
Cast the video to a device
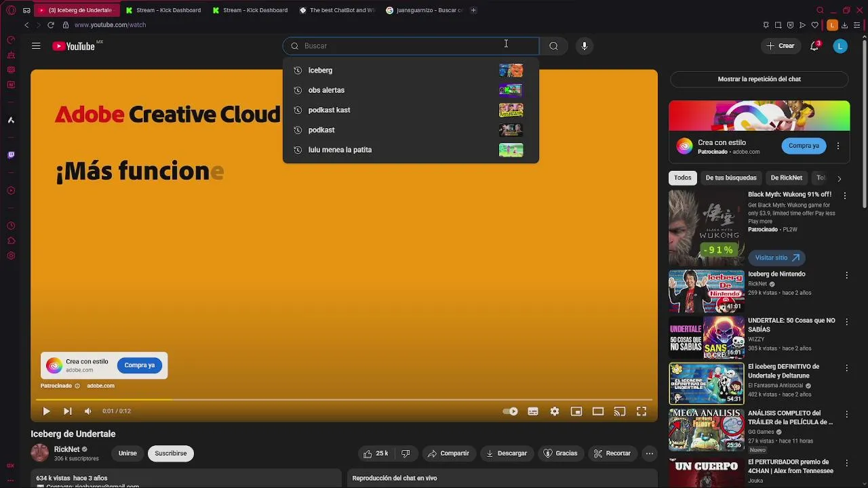620,411
